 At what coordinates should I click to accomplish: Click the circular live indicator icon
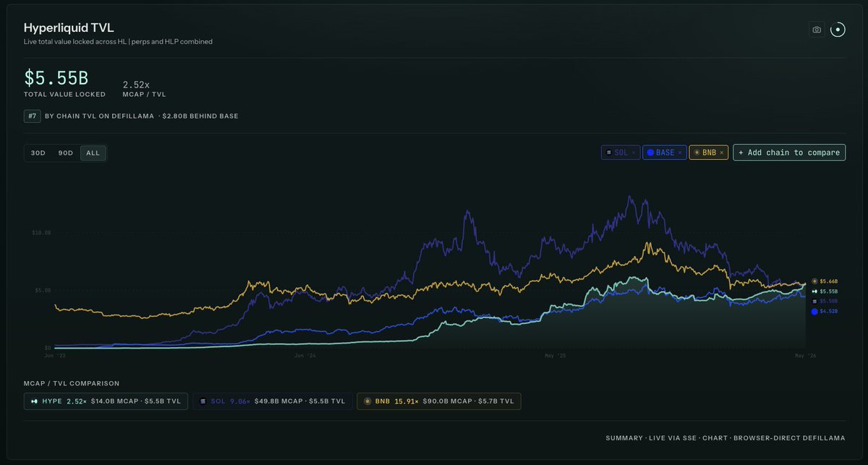click(x=838, y=30)
